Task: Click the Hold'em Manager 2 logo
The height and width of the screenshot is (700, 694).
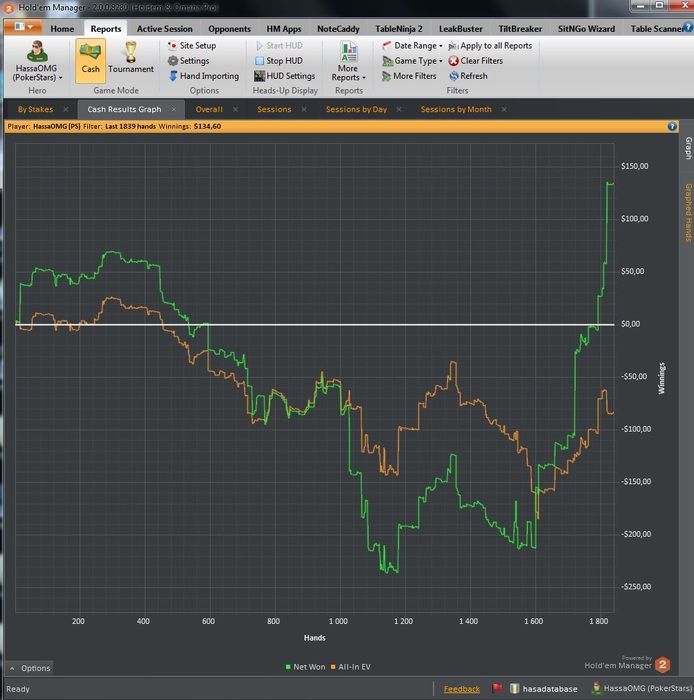Action: tap(663, 665)
